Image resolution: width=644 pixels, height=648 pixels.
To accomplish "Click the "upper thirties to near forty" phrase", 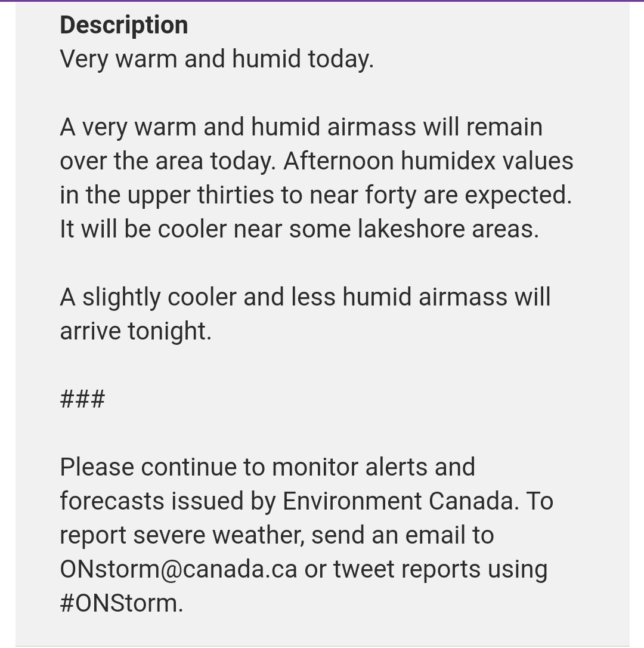I will click(272, 196).
